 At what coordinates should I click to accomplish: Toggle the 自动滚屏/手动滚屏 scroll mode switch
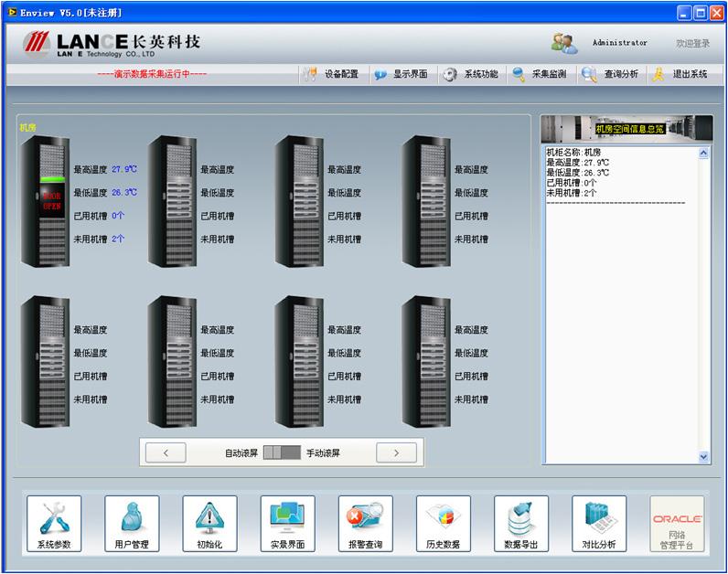281,452
